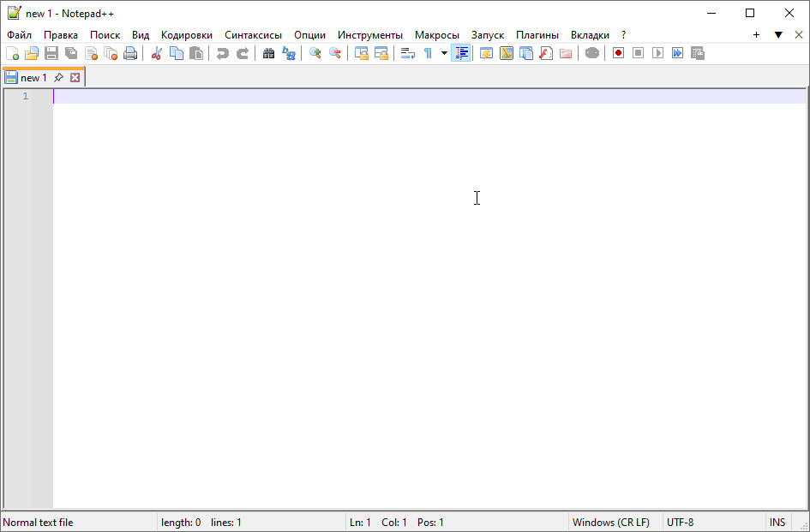
Task: Expand the dropdown arrow beside pilcrow icon
Action: point(444,53)
